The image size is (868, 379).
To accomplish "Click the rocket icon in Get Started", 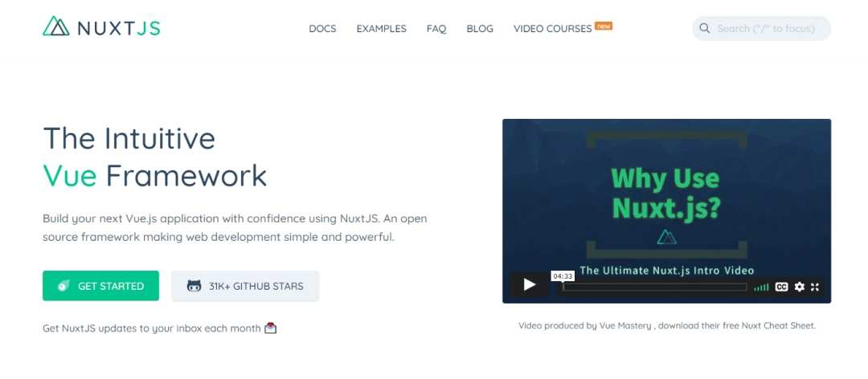I will (63, 286).
